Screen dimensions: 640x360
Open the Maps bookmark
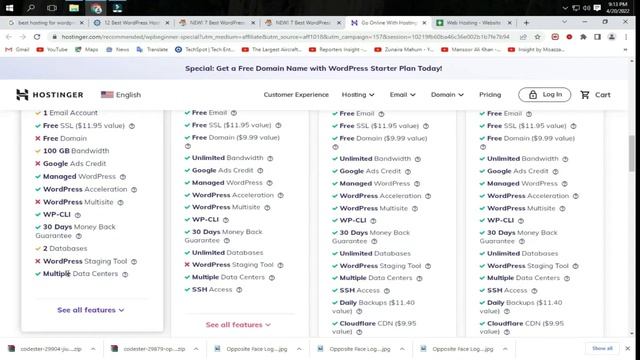[x=87, y=50]
